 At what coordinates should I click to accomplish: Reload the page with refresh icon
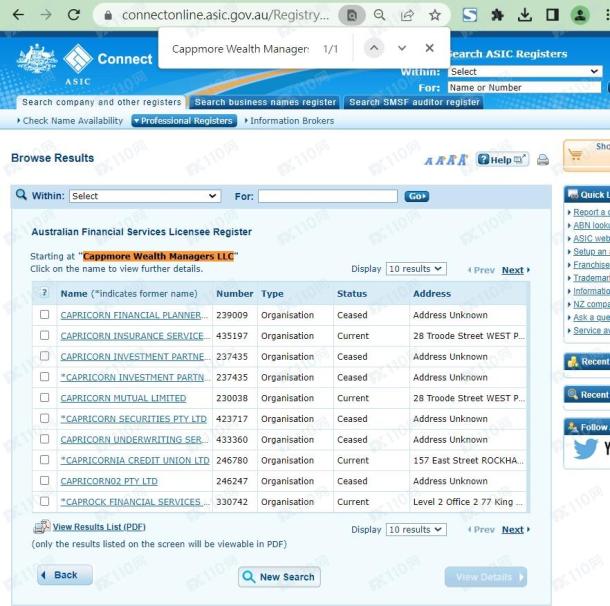point(74,15)
